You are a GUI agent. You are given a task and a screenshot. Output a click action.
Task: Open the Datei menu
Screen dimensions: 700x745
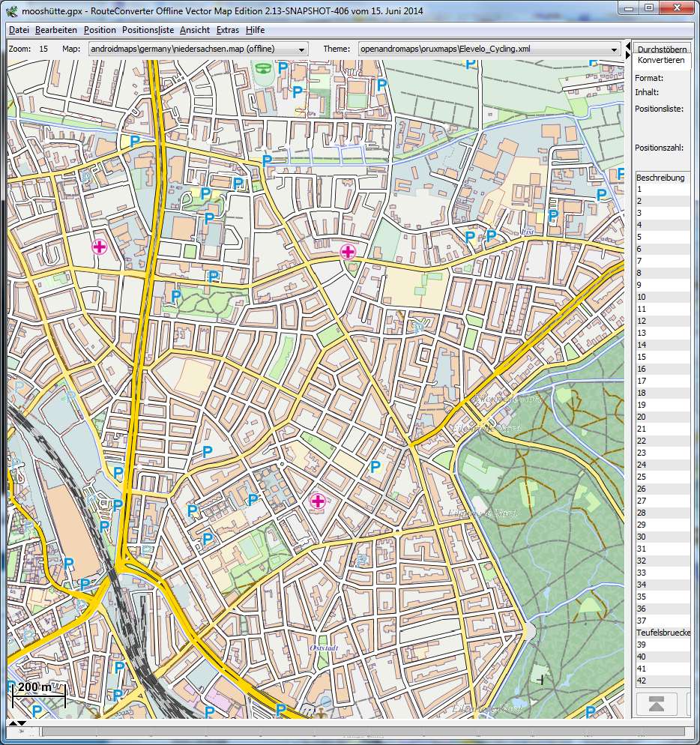(19, 30)
